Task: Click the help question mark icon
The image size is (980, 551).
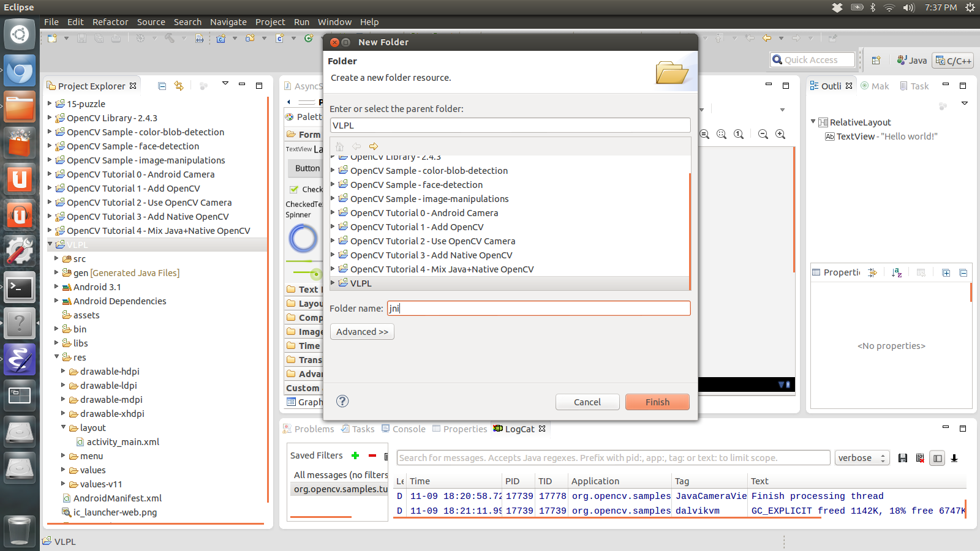Action: 342,401
